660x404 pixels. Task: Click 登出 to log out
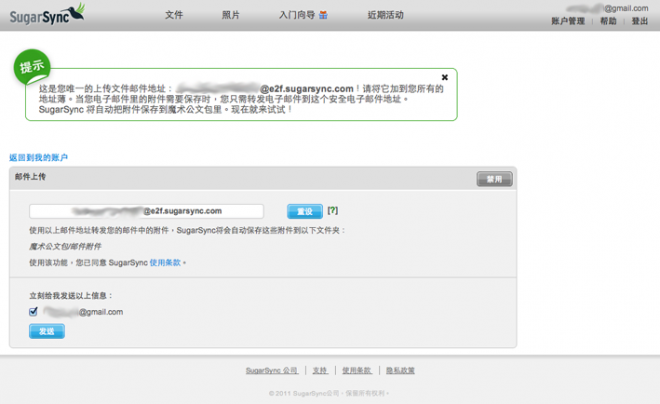click(640, 21)
